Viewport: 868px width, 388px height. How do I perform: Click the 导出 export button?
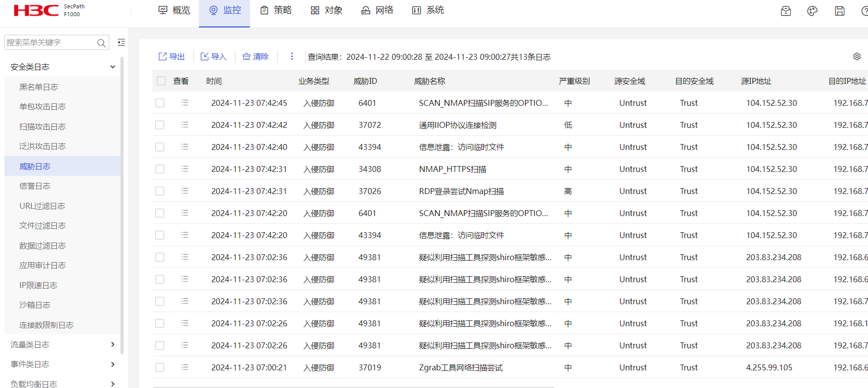[x=172, y=57]
